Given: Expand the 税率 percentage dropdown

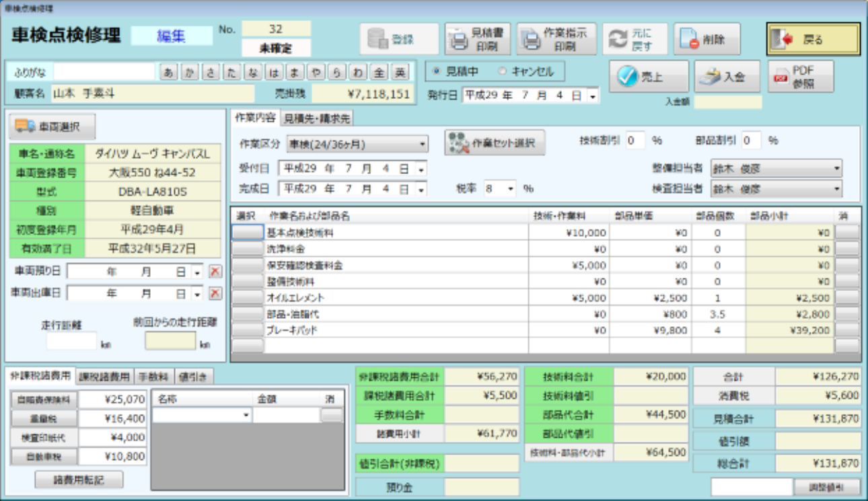Looking at the screenshot, I should 511,189.
